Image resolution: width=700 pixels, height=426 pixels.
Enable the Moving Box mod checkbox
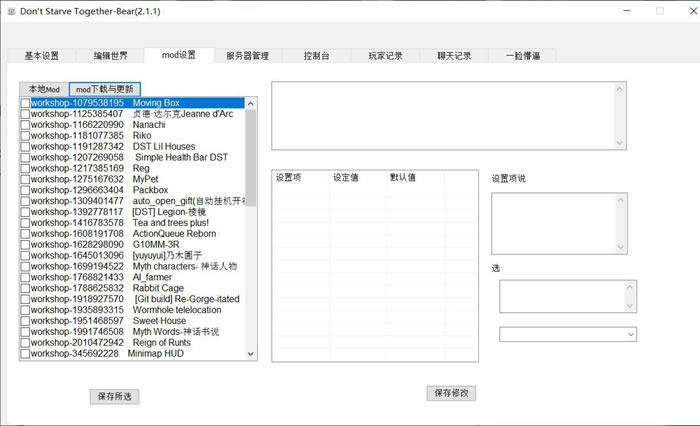coord(25,103)
